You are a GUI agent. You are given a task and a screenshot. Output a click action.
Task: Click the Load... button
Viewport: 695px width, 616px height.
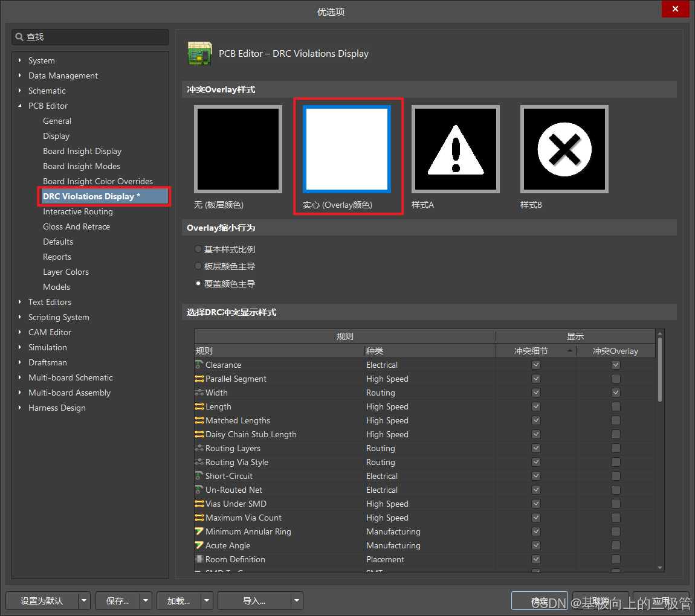(179, 601)
